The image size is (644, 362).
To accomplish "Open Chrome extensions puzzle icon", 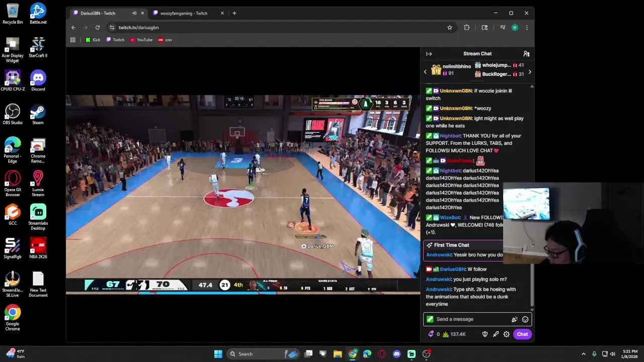I will click(467, 28).
